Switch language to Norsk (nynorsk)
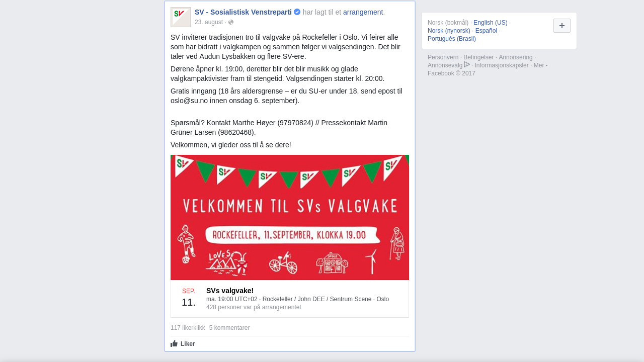Screen dimensions: 644x362 coord(449,31)
